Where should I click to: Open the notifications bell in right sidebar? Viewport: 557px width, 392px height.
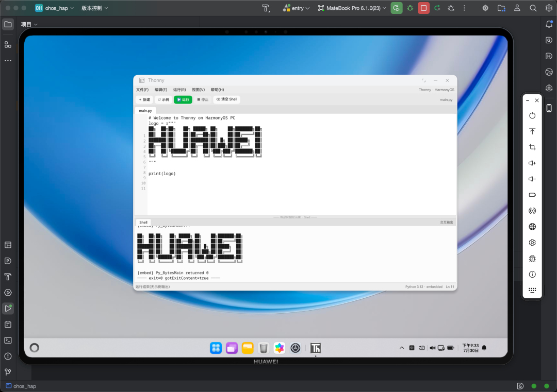pyautogui.click(x=549, y=24)
